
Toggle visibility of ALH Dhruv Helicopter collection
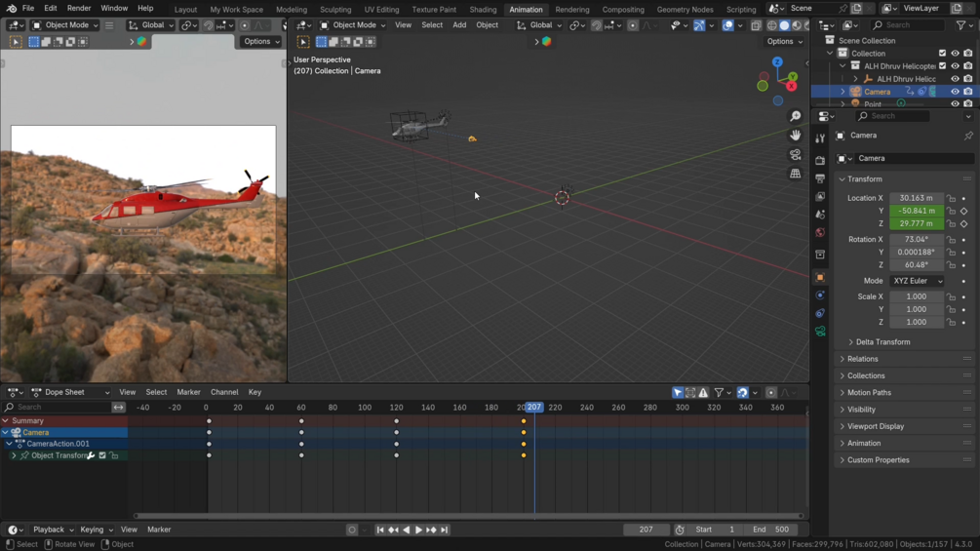coord(955,66)
